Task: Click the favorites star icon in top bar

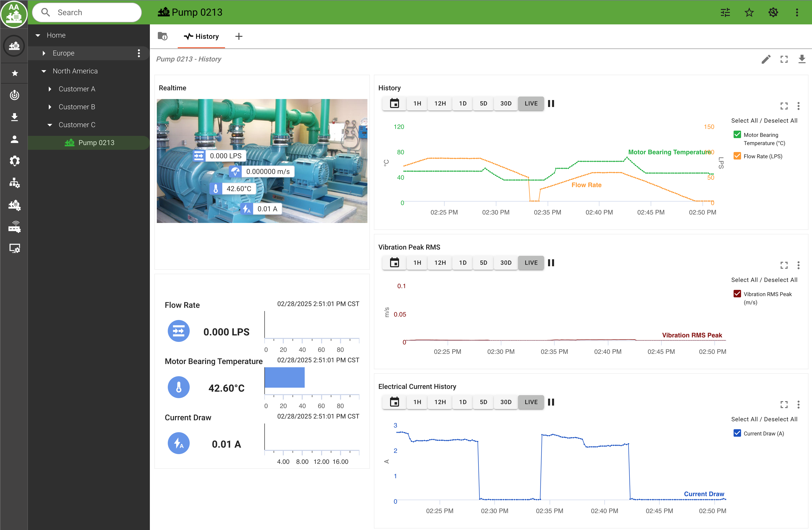Action: 749,12
